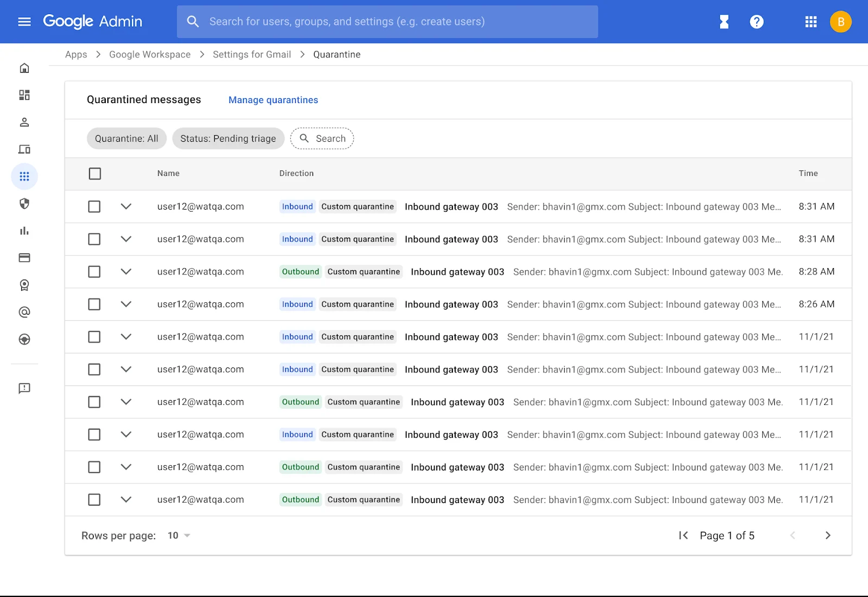
Task: Go to the next page of results
Action: (x=827, y=536)
